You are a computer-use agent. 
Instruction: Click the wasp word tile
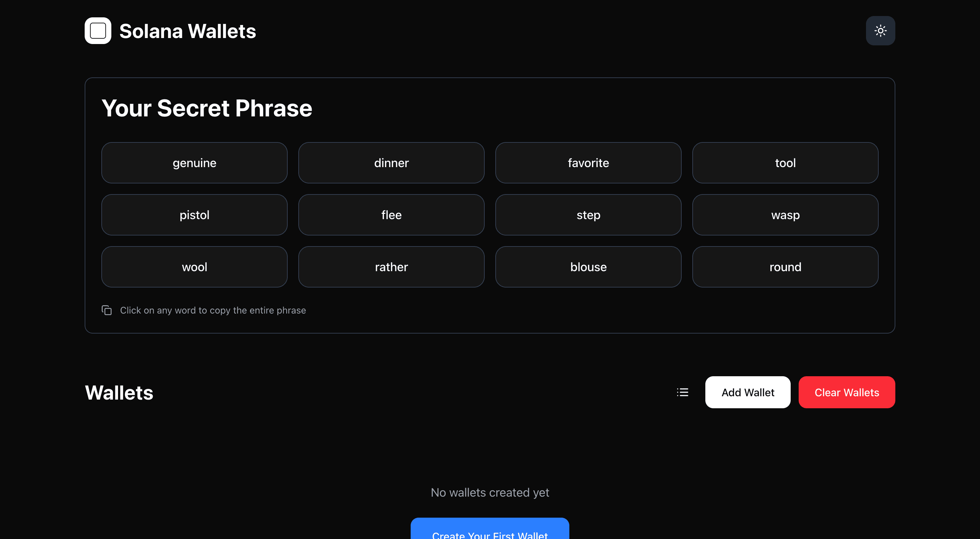point(785,215)
